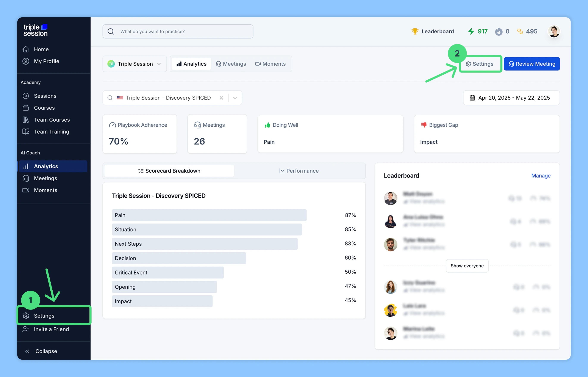Screen dimensions: 588x377
Task: Clear the Discovery SPICED playbook selection
Action: click(221, 98)
